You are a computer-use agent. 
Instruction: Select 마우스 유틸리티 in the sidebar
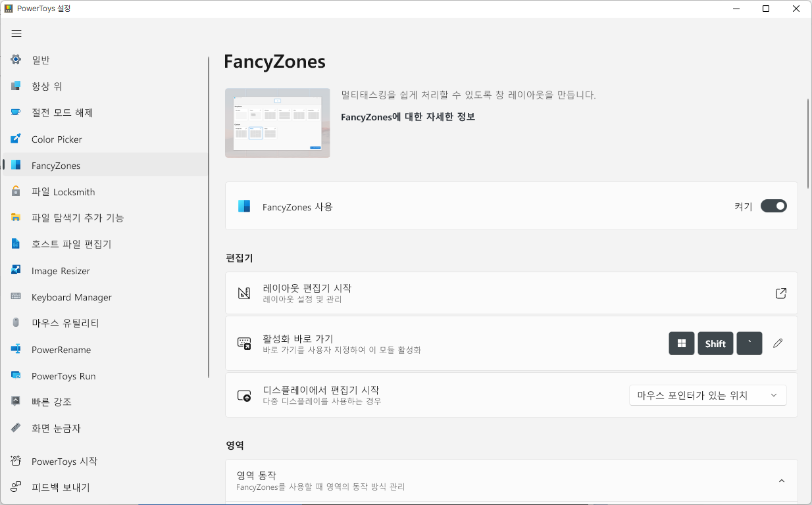pyautogui.click(x=105, y=323)
